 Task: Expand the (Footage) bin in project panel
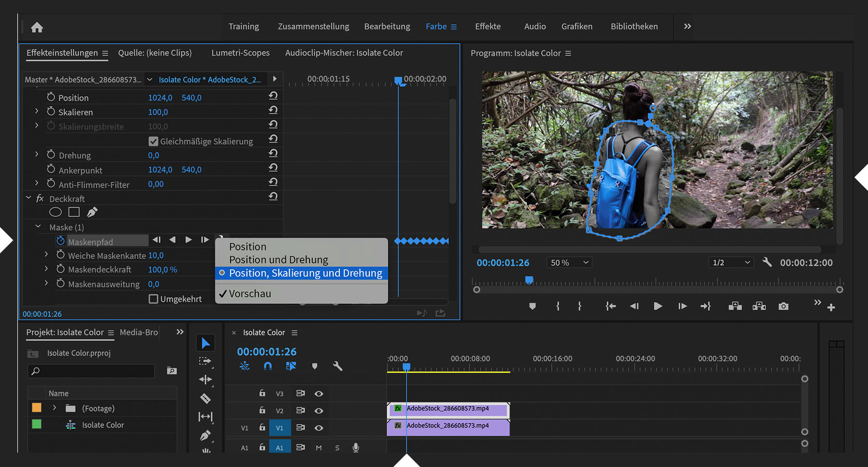[54, 408]
